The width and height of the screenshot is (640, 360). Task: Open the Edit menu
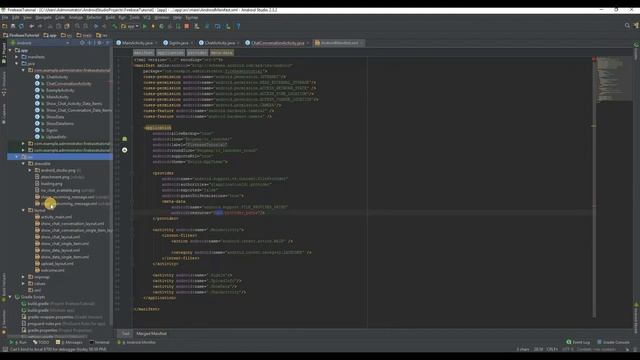pyautogui.click(x=16, y=18)
